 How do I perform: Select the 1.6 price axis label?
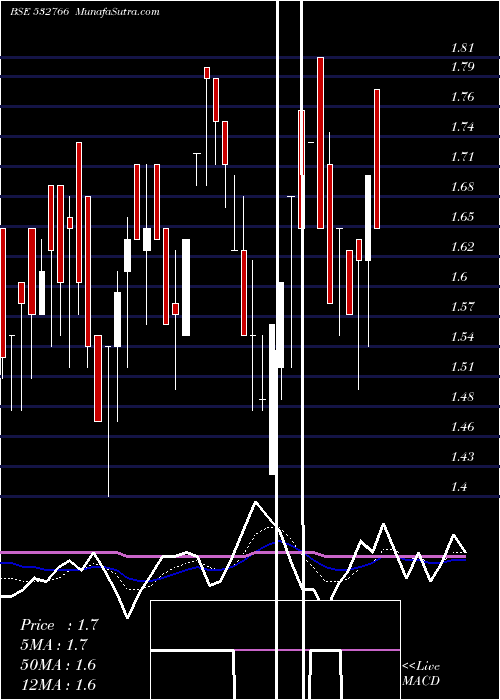click(459, 277)
